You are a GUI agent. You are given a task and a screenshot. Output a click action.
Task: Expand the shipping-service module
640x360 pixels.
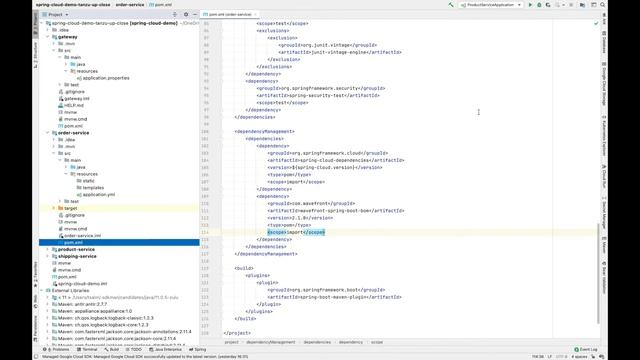(x=48, y=256)
